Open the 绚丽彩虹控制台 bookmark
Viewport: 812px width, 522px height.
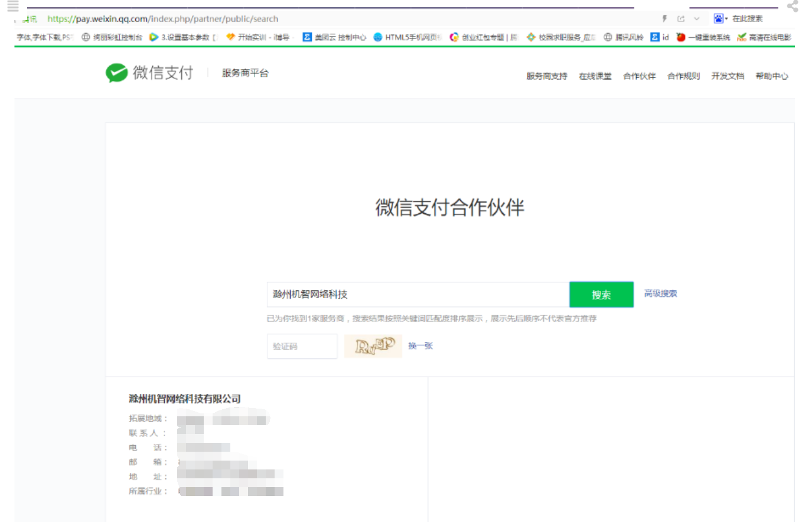pyautogui.click(x=112, y=37)
